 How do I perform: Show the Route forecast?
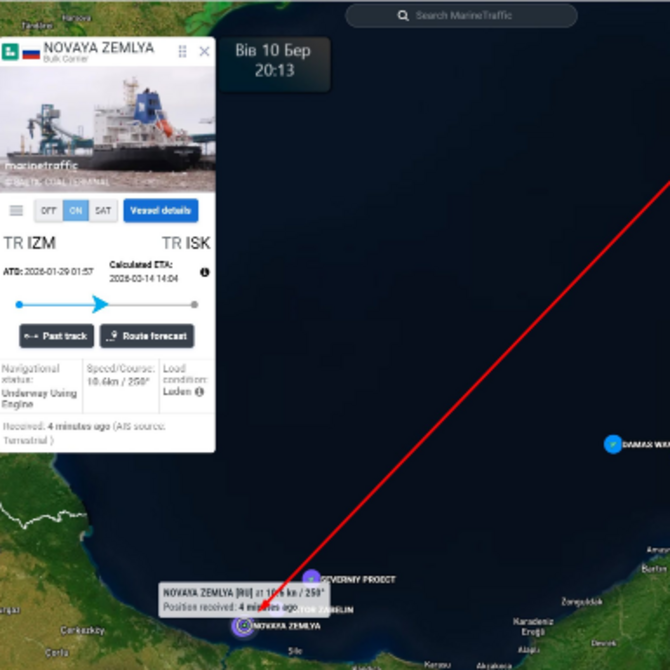tap(147, 336)
